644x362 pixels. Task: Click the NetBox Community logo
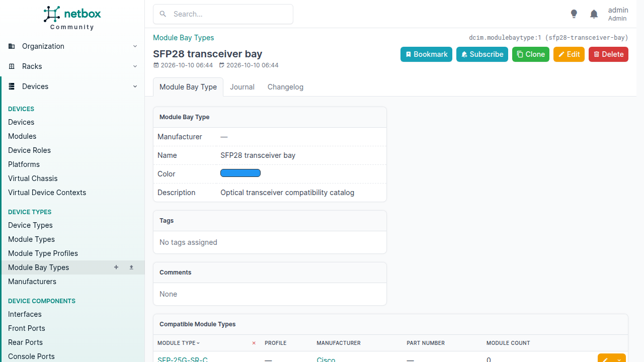click(x=72, y=18)
